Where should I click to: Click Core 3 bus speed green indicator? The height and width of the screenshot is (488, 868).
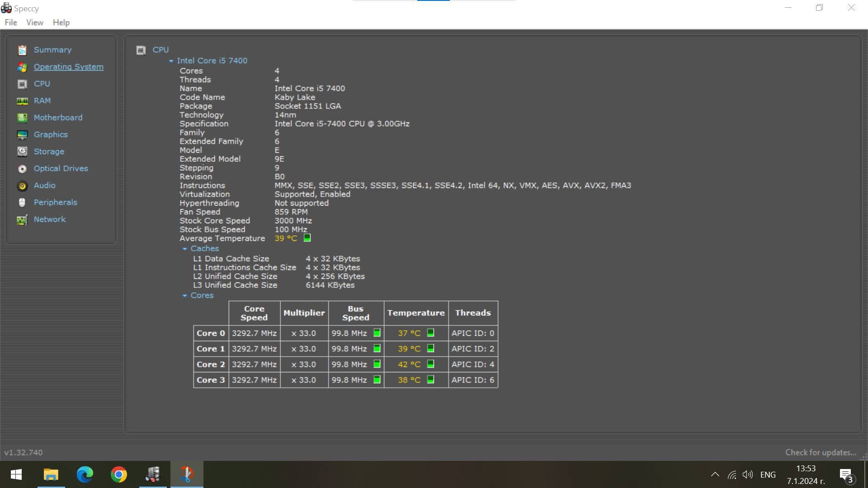377,380
